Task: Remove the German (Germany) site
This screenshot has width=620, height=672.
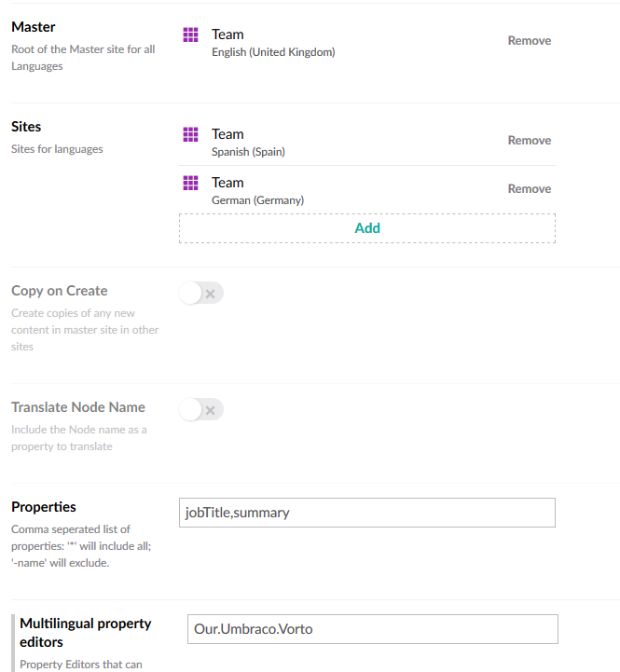Action: [530, 189]
